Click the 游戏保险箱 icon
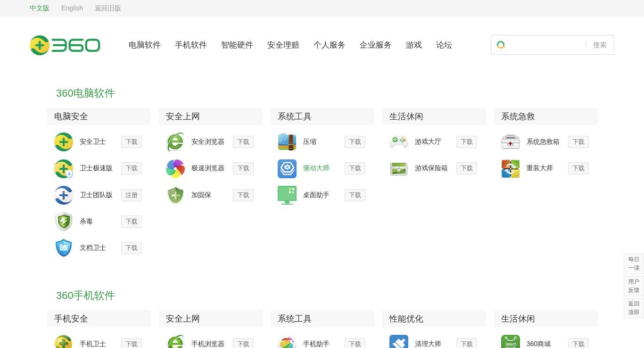 pyautogui.click(x=399, y=169)
